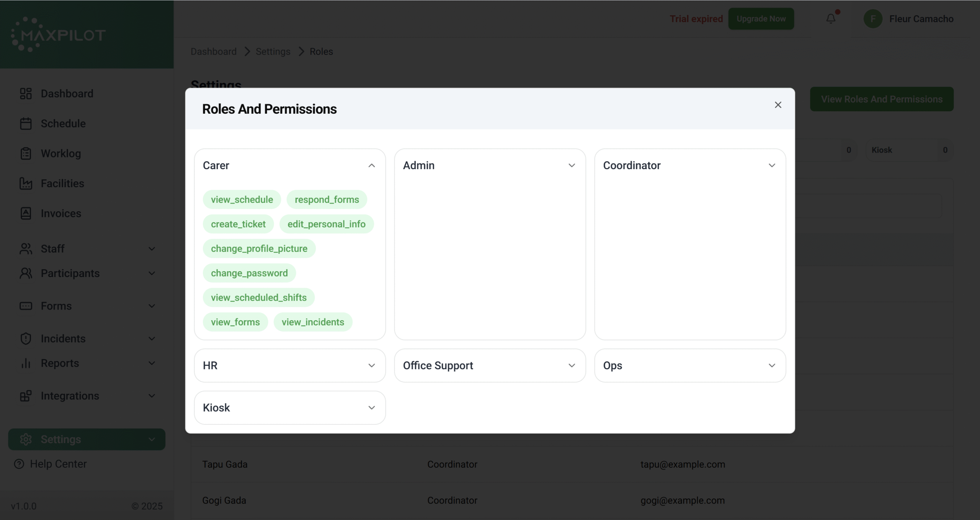Click the notification bell icon
The image size is (980, 520).
830,18
